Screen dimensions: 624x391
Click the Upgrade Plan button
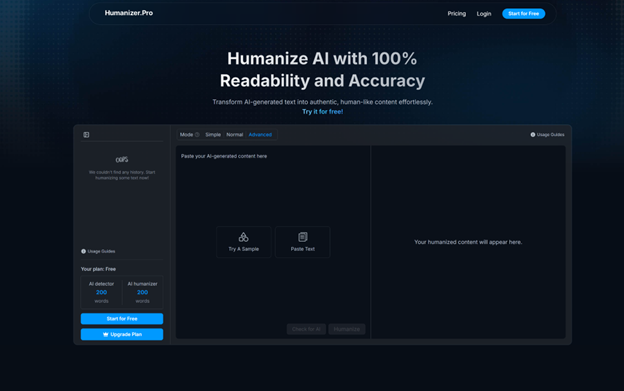click(x=122, y=335)
